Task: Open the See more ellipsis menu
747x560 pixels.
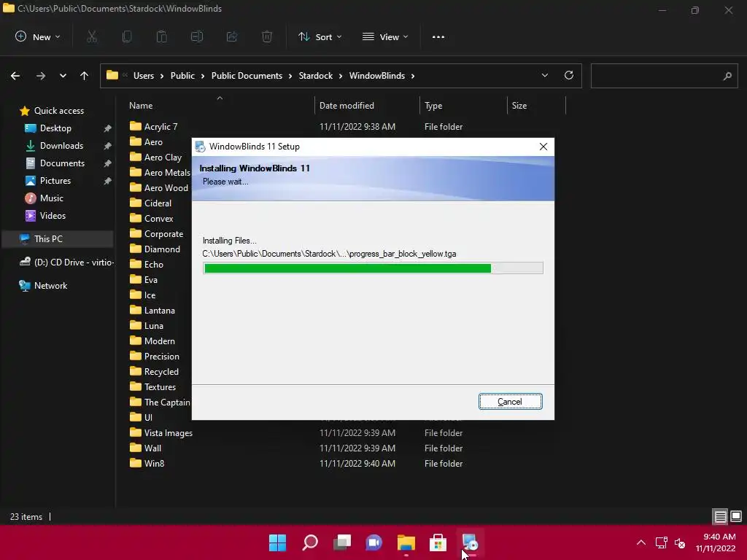Action: tap(438, 36)
